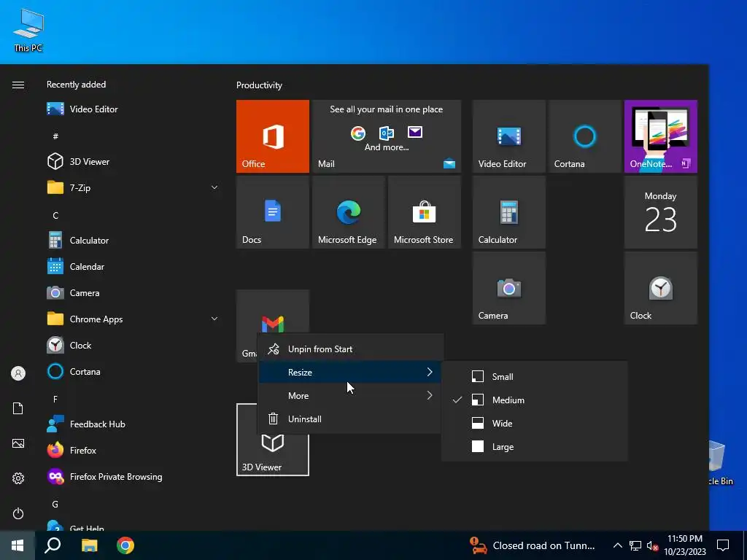
Task: Show hidden system tray icons
Action: point(617,545)
